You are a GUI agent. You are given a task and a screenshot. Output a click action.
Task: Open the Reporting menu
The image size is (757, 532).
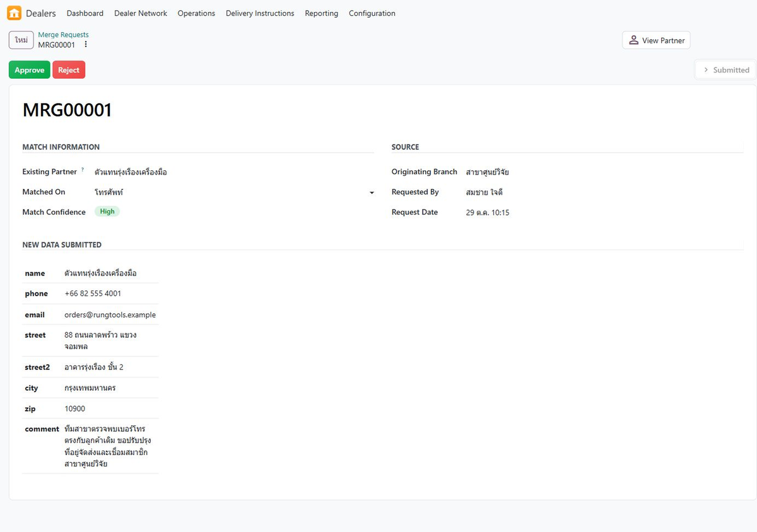tap(321, 13)
